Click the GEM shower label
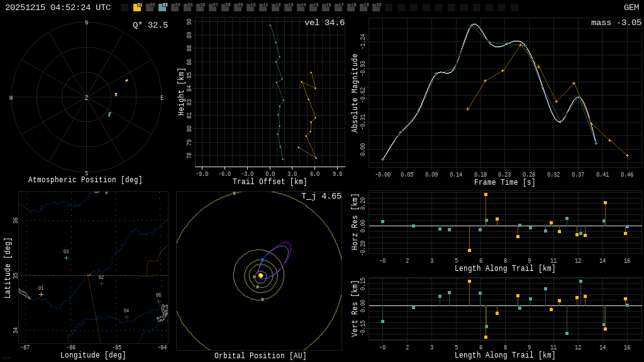 (x=631, y=8)
